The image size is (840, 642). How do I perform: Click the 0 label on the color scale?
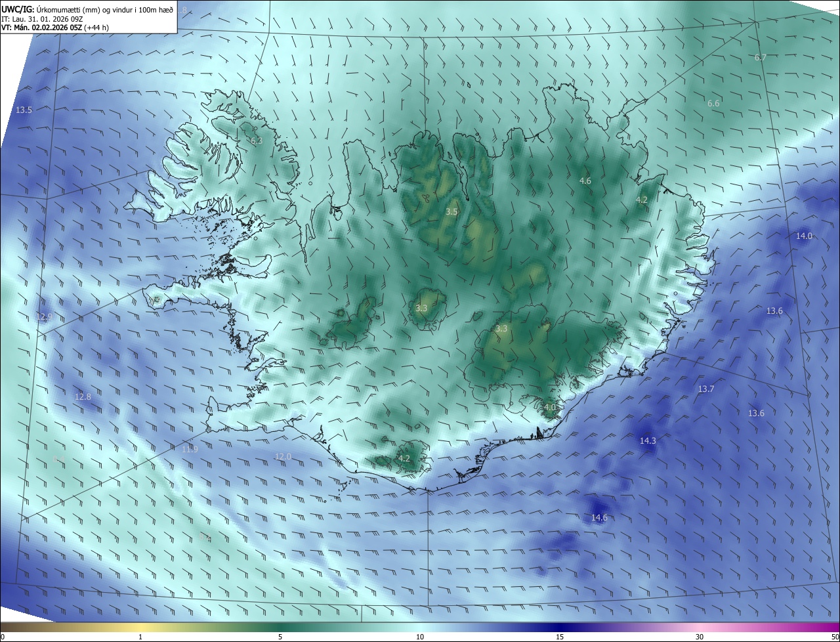[x=3, y=637]
